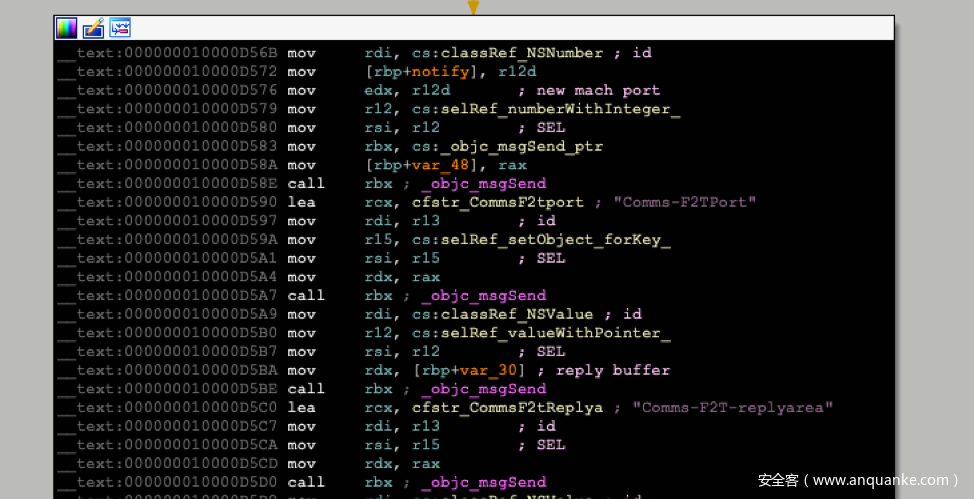This screenshot has width=974, height=499.
Task: Click the "Comms-F2TPort" string comment
Action: click(689, 202)
